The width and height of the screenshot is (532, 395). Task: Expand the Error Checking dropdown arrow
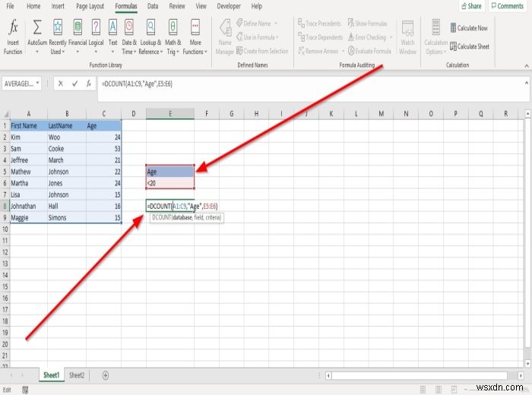click(x=391, y=37)
